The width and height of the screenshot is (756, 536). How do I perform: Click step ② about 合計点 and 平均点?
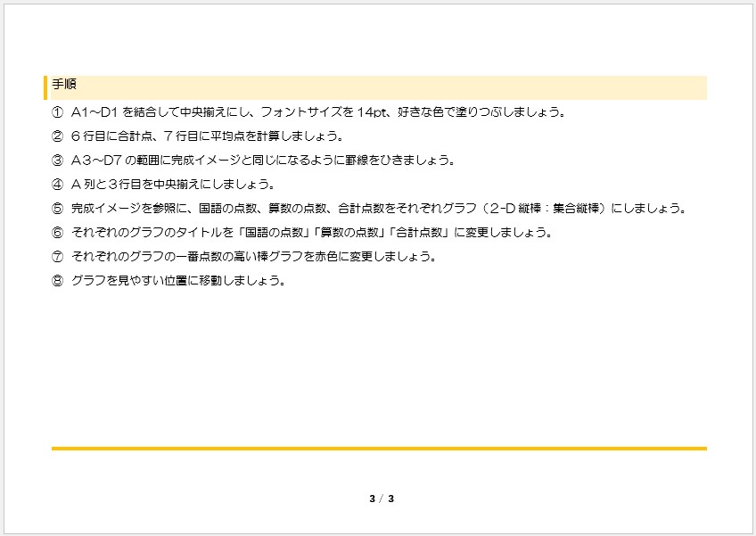pyautogui.click(x=198, y=136)
